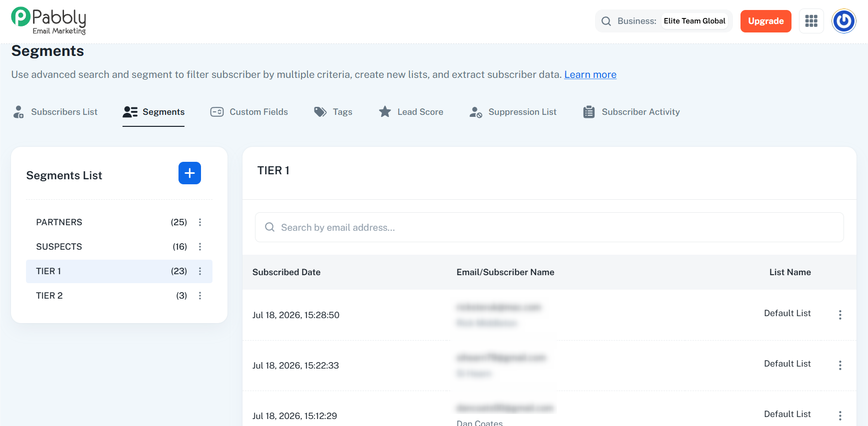Viewport: 868px width, 426px height.
Task: Add a new segment with plus button
Action: (x=189, y=173)
